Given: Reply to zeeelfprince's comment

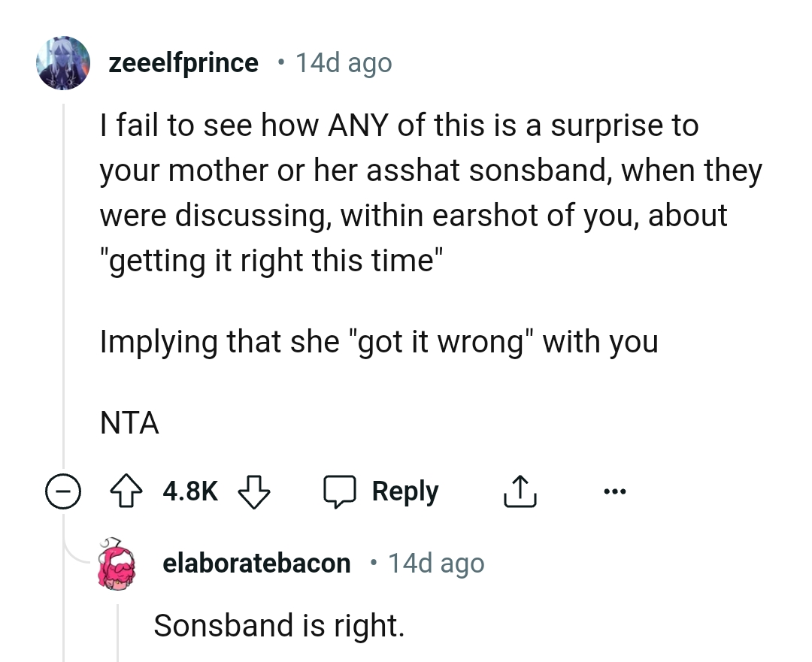Looking at the screenshot, I should [404, 491].
